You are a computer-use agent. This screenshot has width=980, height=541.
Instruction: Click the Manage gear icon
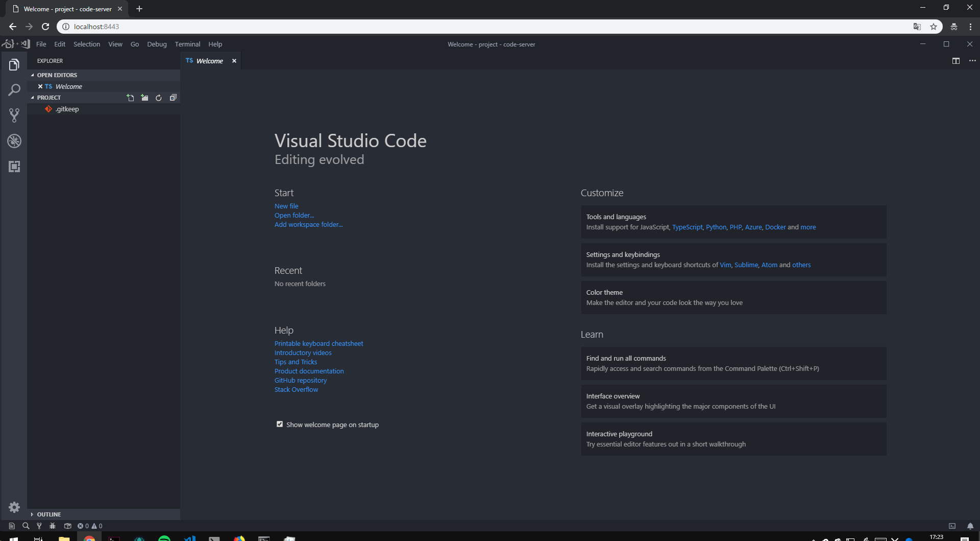point(14,507)
